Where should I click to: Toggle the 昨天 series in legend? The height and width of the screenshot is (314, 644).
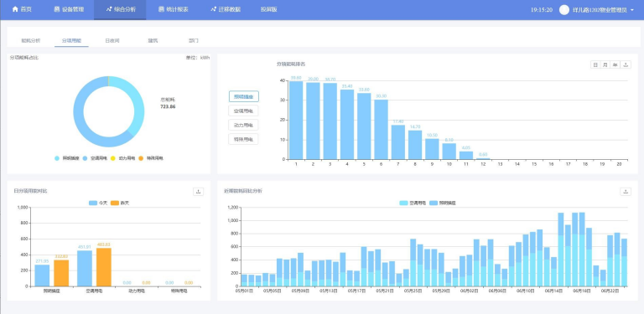click(120, 203)
